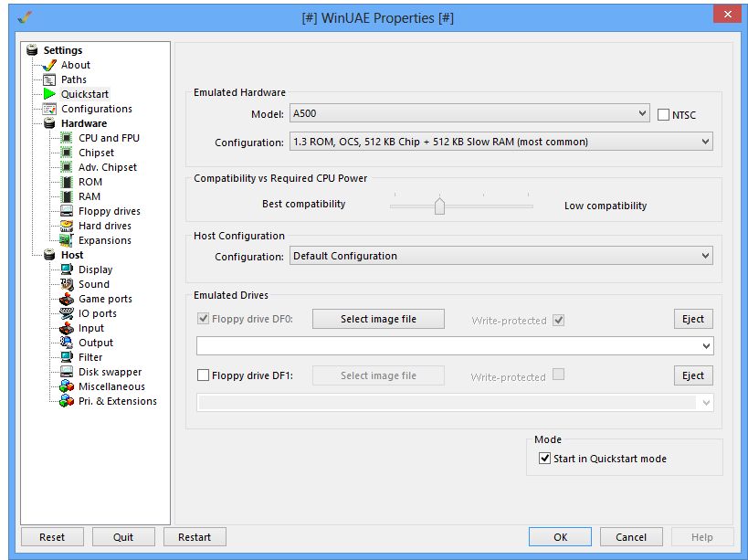Screen dimensions: 748x560
Task: Toggle DF0 Write-protected checkbox
Action: (x=558, y=320)
